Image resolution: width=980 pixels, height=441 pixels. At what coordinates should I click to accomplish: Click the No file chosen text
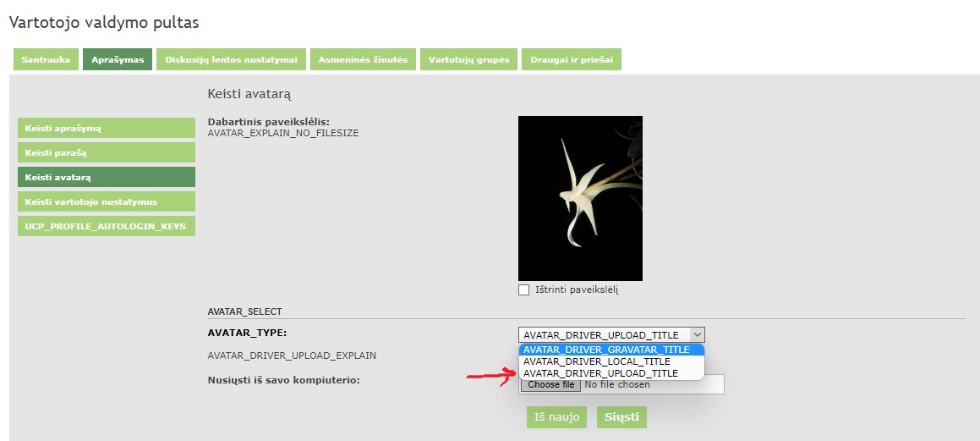click(617, 384)
